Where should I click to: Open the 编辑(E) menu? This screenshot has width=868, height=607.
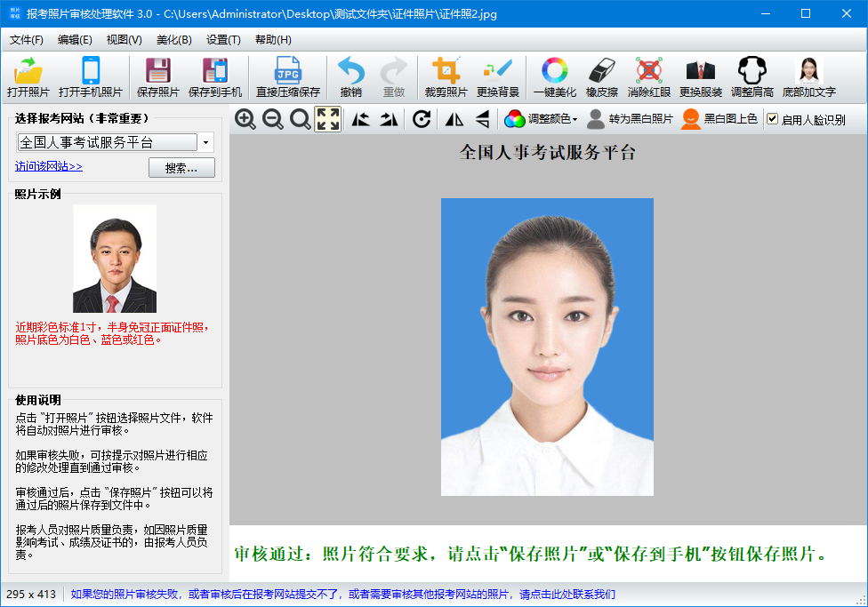[75, 40]
